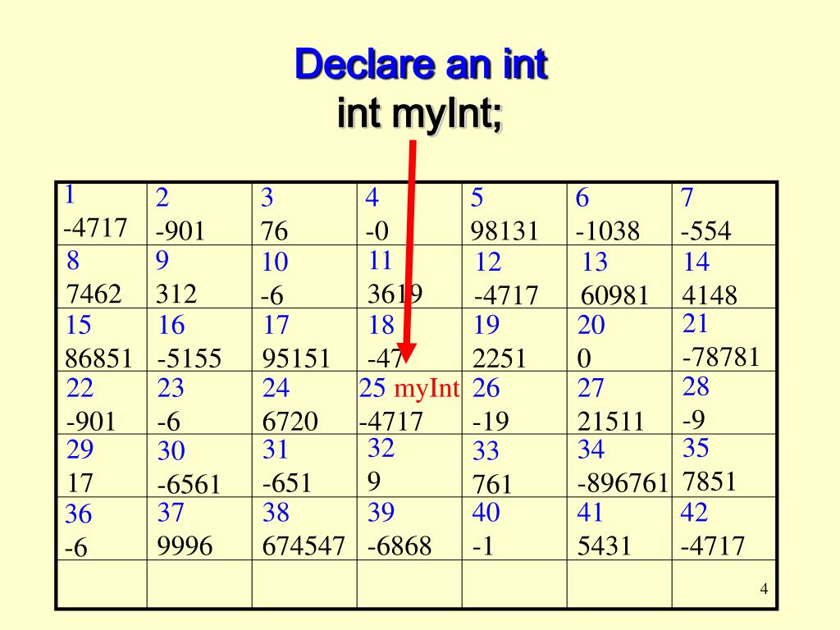Click value -4717 in the myInt cell

(x=391, y=421)
